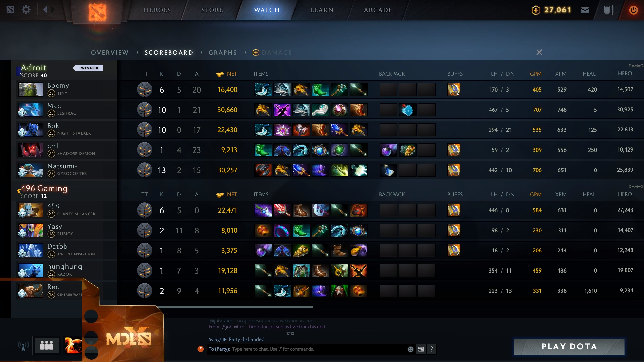Toggle the voice broadcast antenna icon
This screenshot has height=362, width=644.
(23, 346)
